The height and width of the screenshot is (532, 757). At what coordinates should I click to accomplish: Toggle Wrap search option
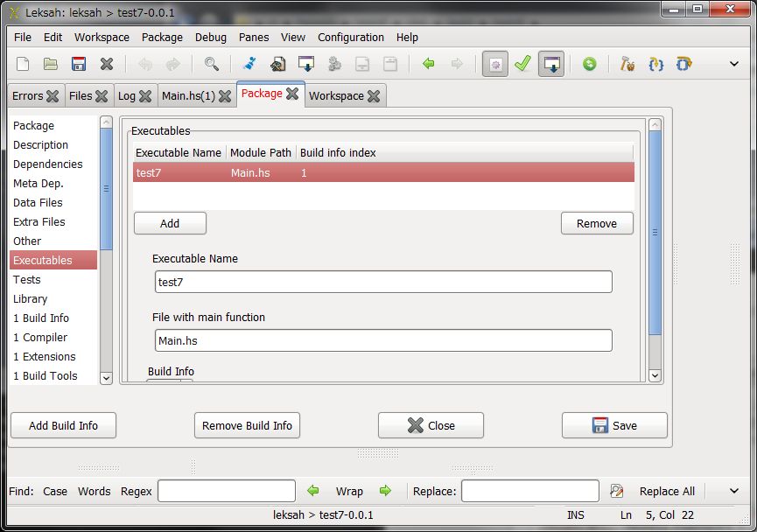coord(349,491)
